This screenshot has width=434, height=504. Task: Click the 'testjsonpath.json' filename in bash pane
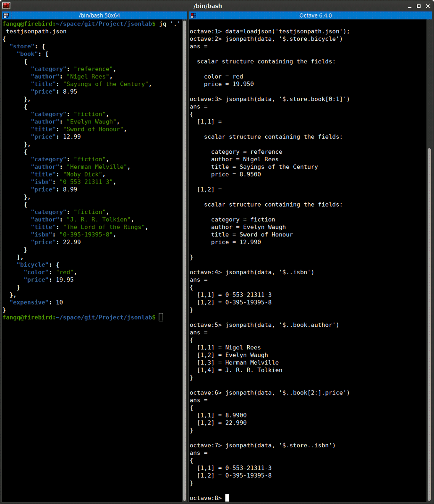(36, 31)
